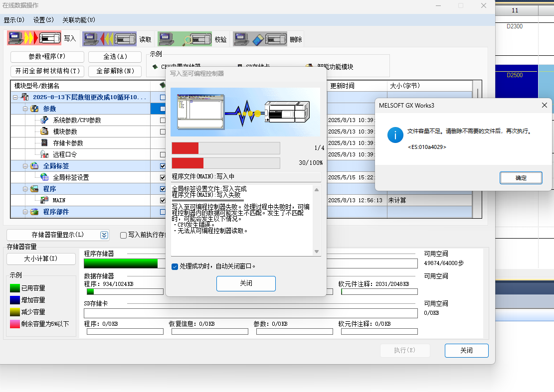This screenshot has width=554, height=392.
Task: Click 关闭 in the write progress dialog
Action: pos(246,283)
